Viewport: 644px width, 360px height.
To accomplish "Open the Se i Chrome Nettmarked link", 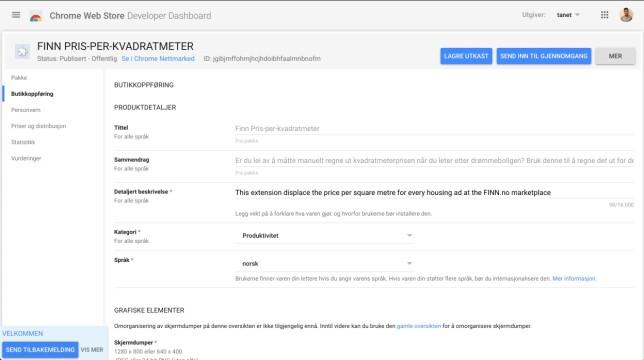I will (158, 59).
